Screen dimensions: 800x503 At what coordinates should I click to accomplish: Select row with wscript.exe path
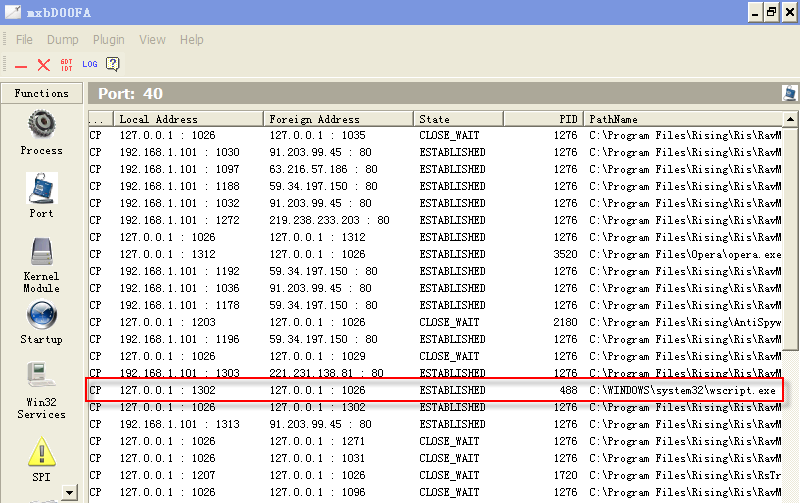tap(435, 390)
